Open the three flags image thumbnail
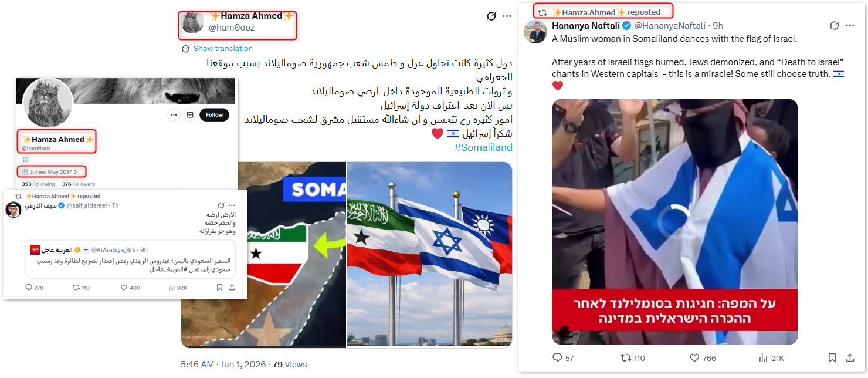Viewport: 868px width, 378px height. point(429,255)
